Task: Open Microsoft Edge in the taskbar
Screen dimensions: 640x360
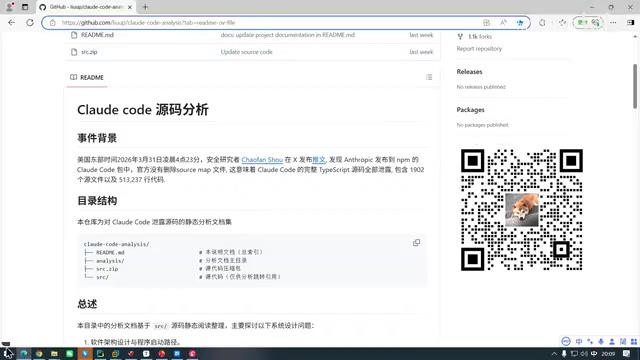Action: tap(24, 353)
